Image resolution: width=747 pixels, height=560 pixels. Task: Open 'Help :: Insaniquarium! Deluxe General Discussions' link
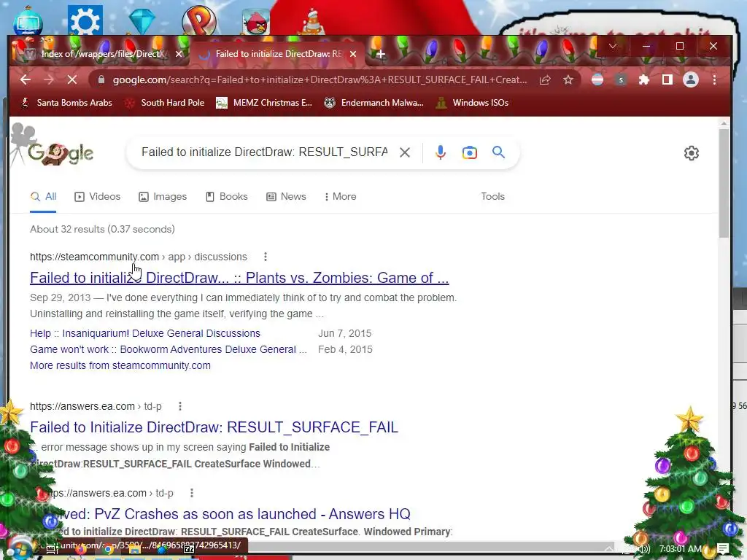[x=145, y=333]
